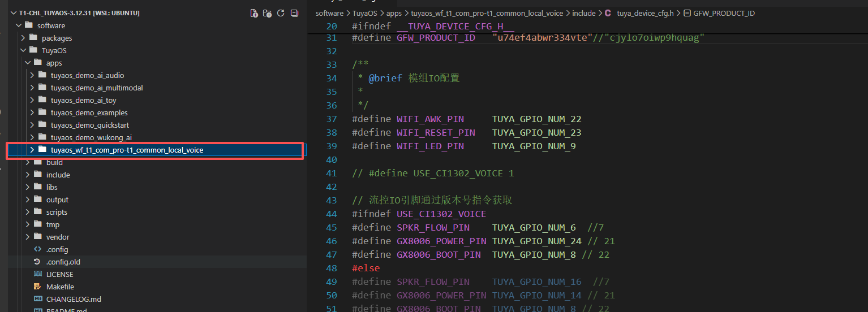Image resolution: width=868 pixels, height=312 pixels.
Task: Click tuyaos_wf_t1_com_pro-t1_common_local_voice breadcrumb
Action: (487, 13)
